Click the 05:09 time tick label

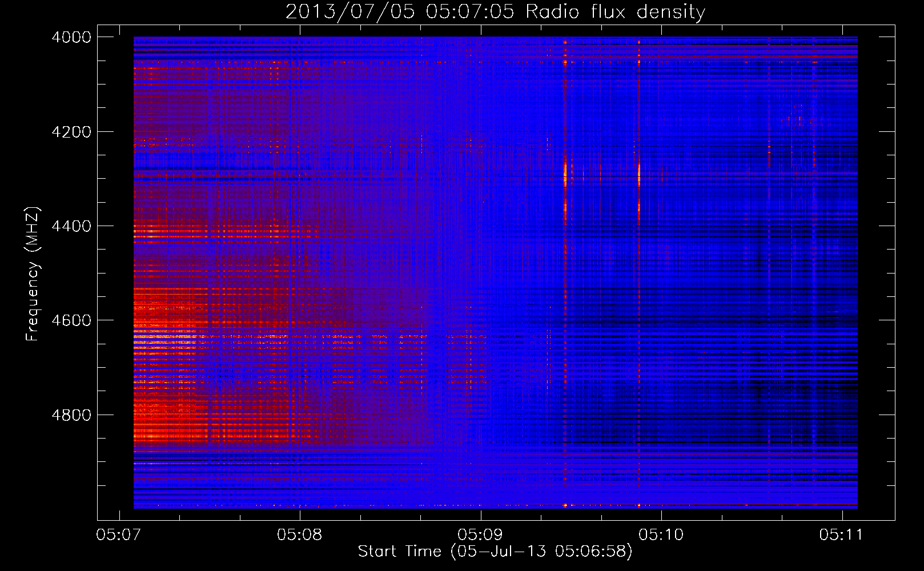click(x=480, y=534)
